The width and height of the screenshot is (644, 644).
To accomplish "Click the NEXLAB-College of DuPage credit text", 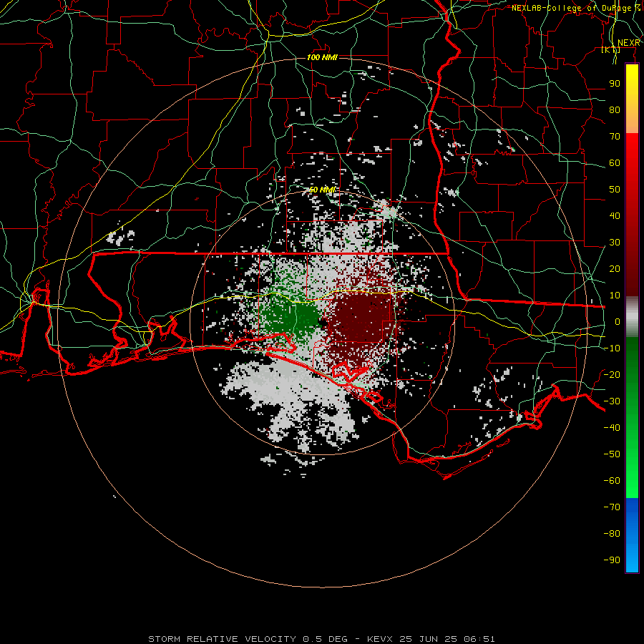I will (575, 8).
